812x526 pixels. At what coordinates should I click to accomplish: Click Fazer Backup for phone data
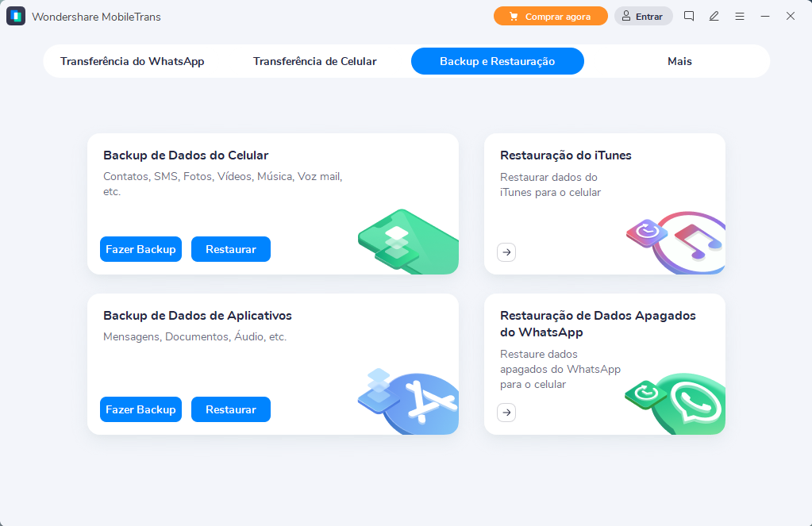(x=140, y=249)
